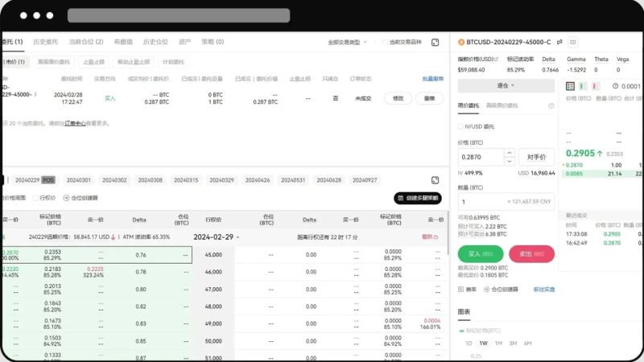Click the create multi-leg strategy button
The image size is (644, 362).
point(418,198)
